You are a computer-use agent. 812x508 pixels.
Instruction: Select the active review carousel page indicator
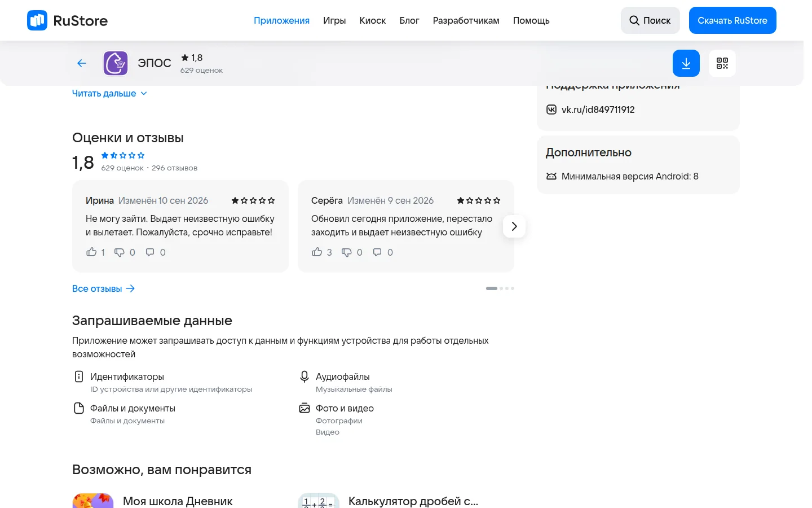[x=492, y=288]
